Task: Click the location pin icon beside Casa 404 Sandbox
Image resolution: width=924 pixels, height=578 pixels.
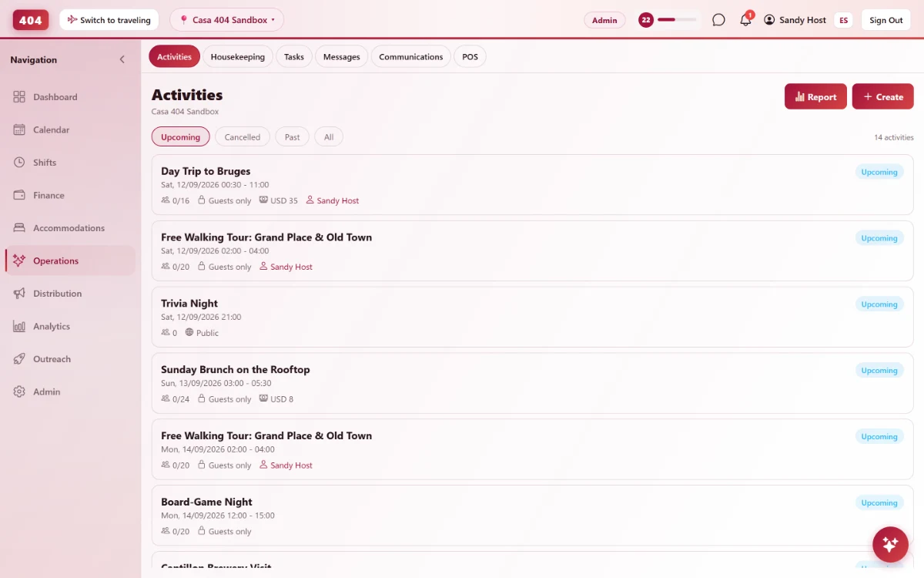Action: pos(183,20)
